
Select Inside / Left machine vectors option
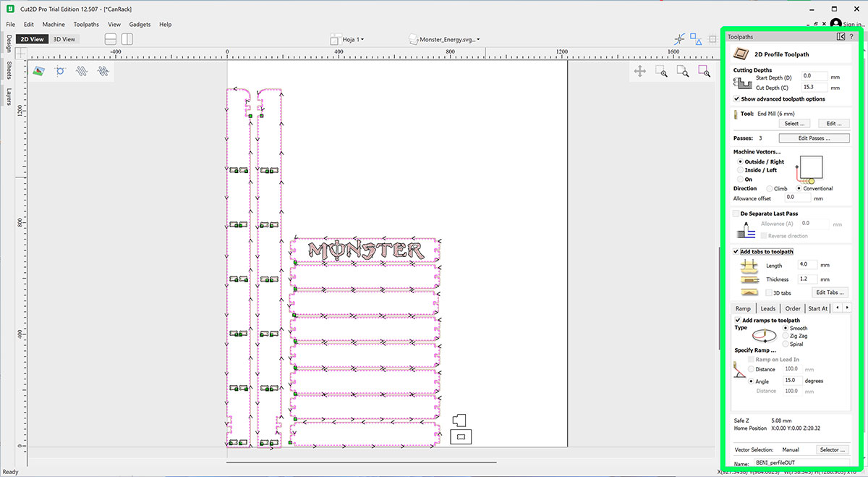[740, 170]
